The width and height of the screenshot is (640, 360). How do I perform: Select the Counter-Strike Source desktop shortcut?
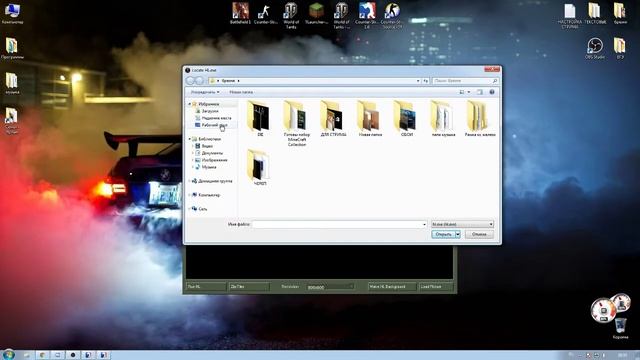(392, 16)
